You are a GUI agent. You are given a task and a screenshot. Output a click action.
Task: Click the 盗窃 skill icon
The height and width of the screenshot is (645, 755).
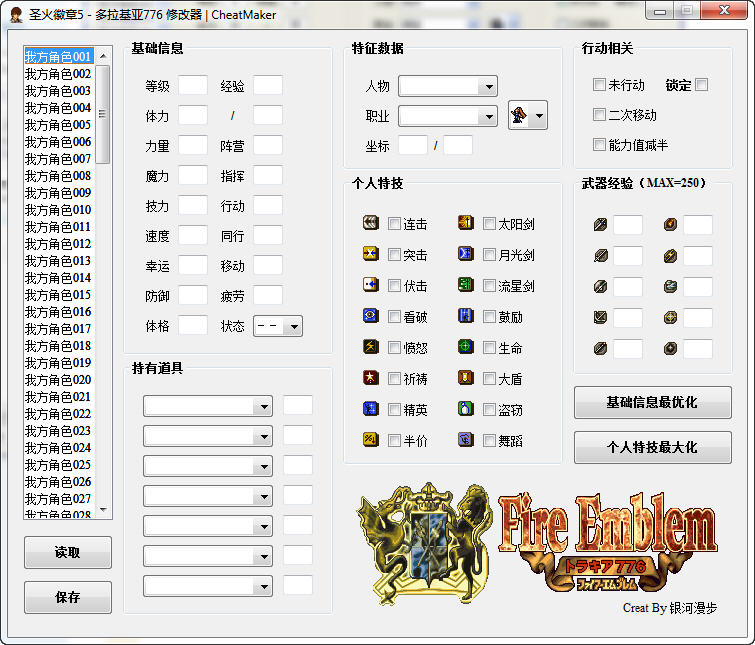pyautogui.click(x=466, y=409)
